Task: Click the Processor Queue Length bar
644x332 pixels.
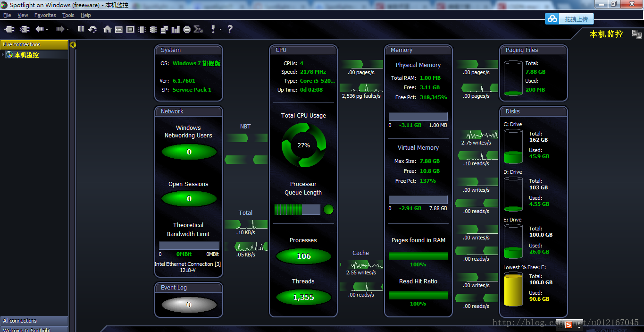Action: (297, 209)
